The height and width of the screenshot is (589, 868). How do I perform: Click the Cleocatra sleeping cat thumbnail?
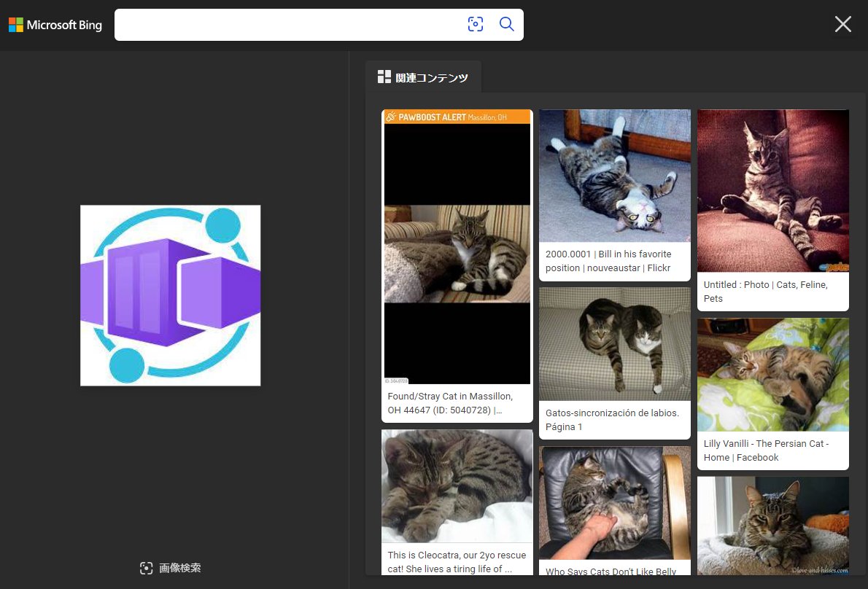pos(457,485)
